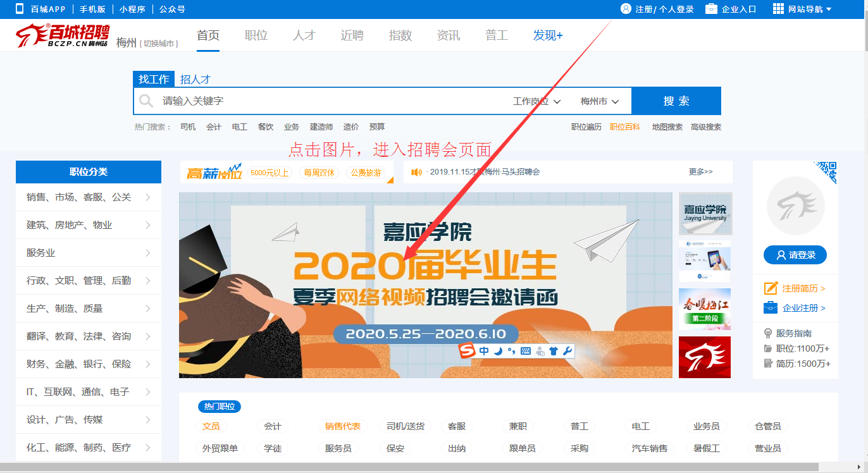Open the Sogou soft keyboard icon
The width and height of the screenshot is (868, 473).
pyautogui.click(x=526, y=351)
